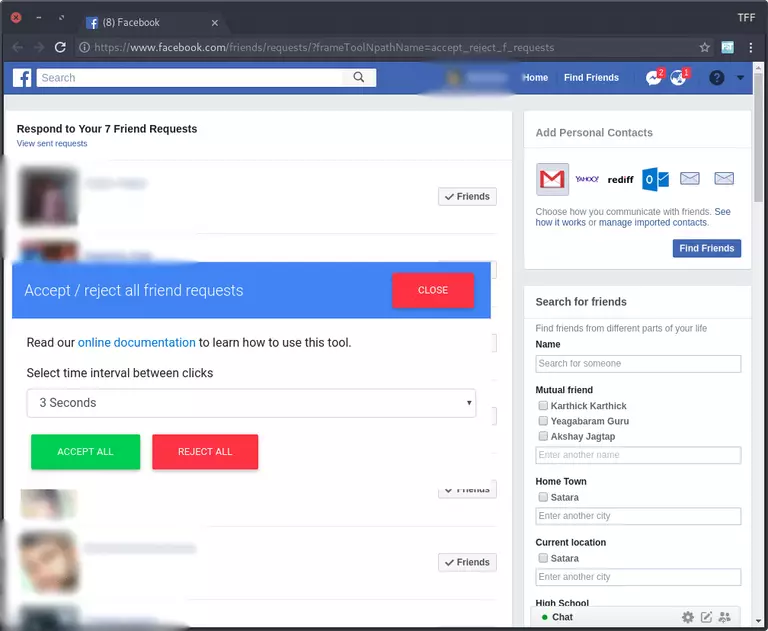Check the Karthick Karthick mutual friend box
This screenshot has height=631, width=768.
543,406
